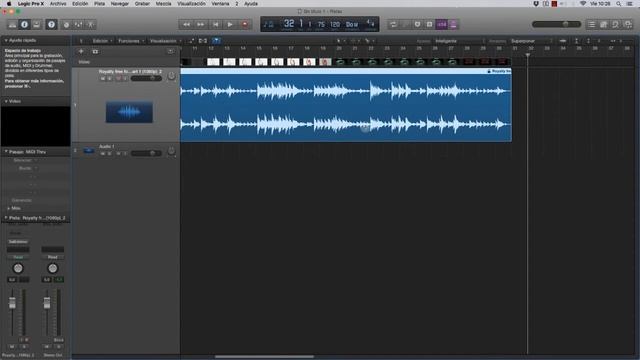Viewport: 640px width, 360px height.
Task: Open the Archivo menu
Action: coord(58,4)
